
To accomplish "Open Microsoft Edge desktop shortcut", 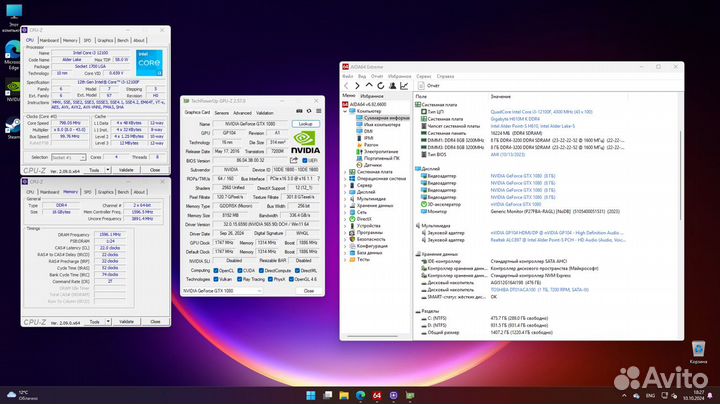I will tap(12, 55).
